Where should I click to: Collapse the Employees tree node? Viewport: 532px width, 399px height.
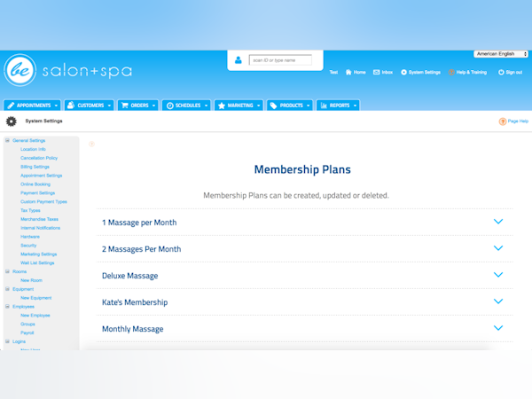[7, 307]
